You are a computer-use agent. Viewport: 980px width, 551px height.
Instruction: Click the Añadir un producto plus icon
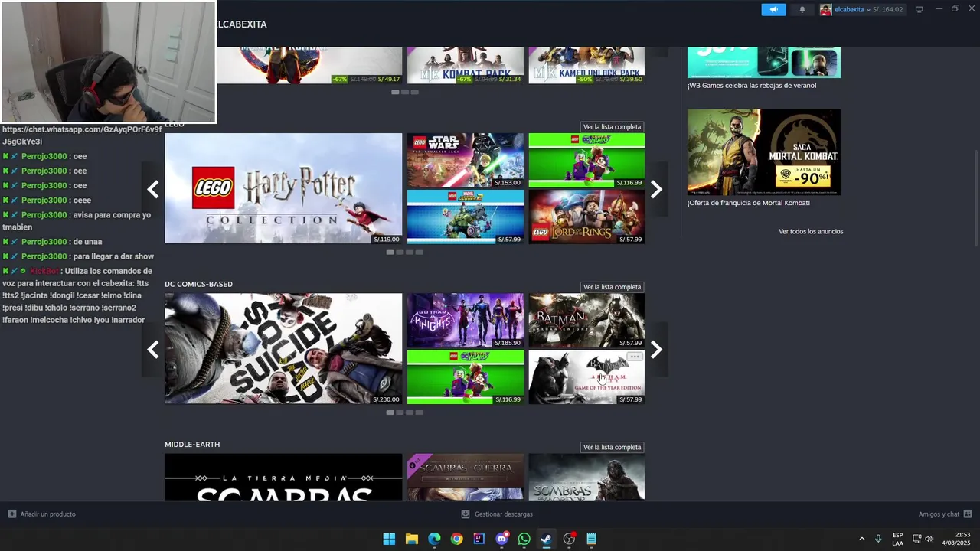pos(11,514)
